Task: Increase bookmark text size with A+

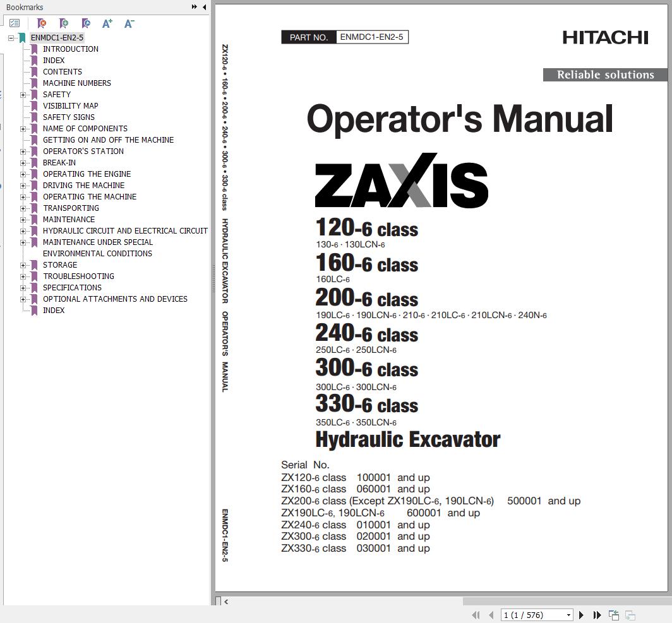Action: coord(107,23)
